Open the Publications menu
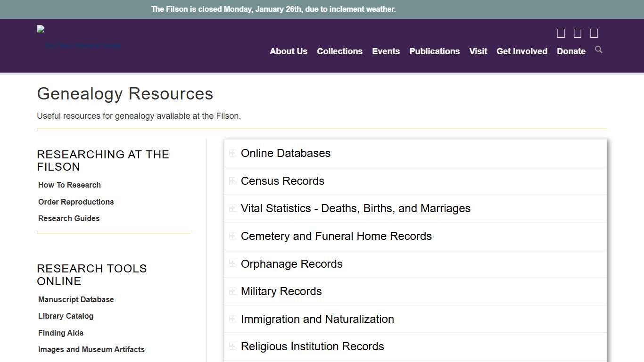The image size is (644, 362). tap(434, 51)
